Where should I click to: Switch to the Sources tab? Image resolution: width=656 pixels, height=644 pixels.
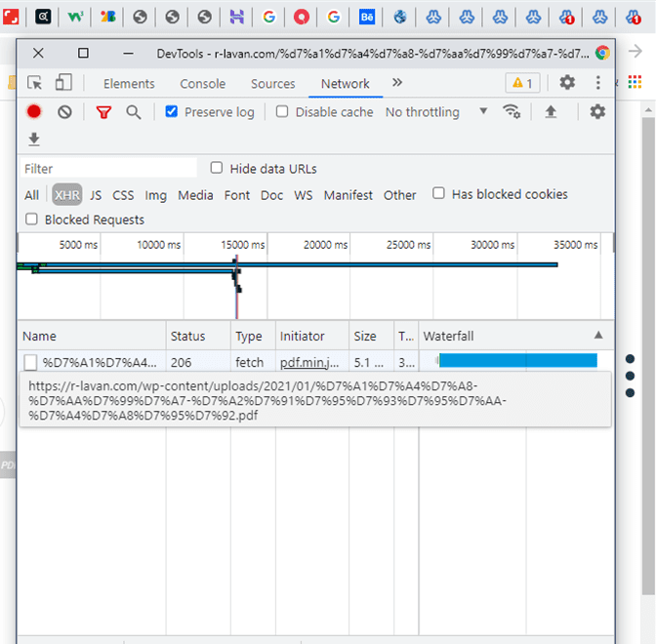pyautogui.click(x=272, y=84)
